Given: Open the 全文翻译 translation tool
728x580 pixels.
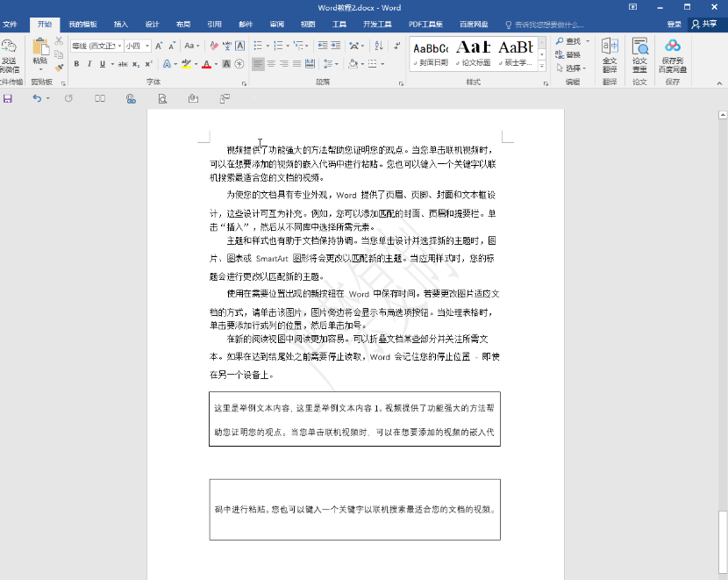Looking at the screenshot, I should (x=610, y=54).
